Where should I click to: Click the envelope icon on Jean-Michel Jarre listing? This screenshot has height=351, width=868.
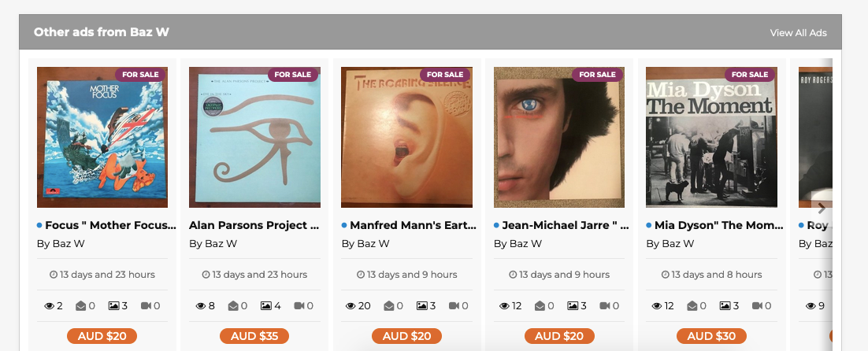coord(540,305)
